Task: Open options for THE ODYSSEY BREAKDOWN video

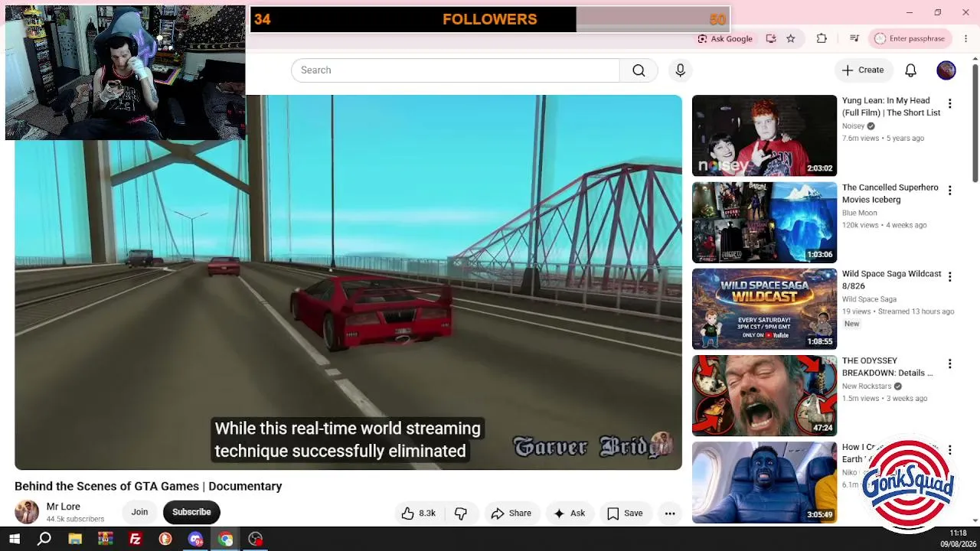Action: pos(949,364)
